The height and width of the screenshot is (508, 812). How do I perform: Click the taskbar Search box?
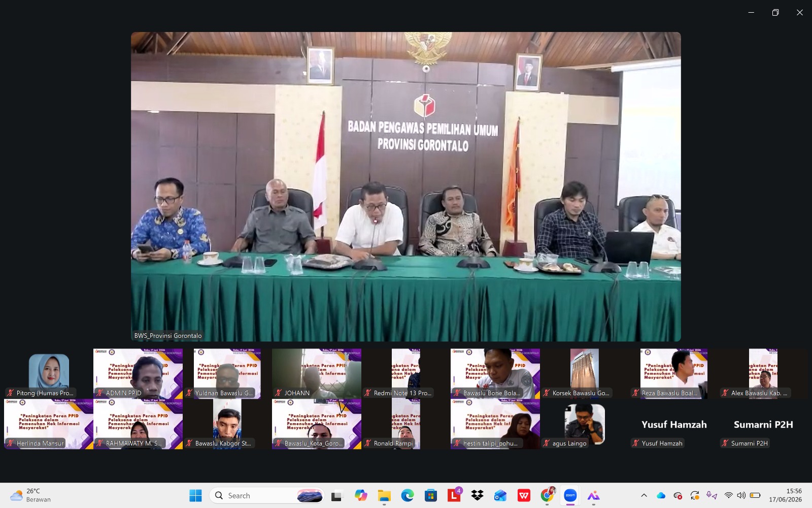pyautogui.click(x=267, y=495)
